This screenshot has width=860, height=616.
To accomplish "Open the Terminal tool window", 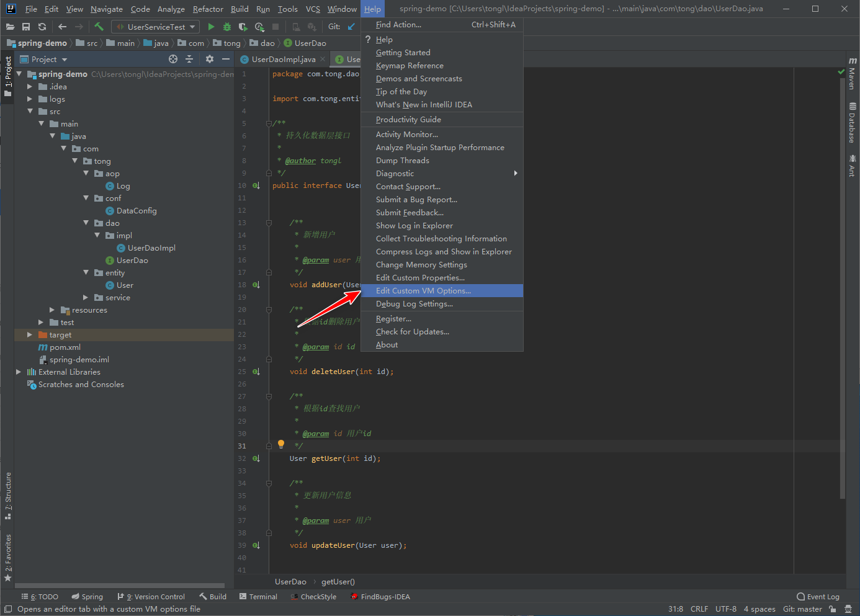I will pos(258,597).
